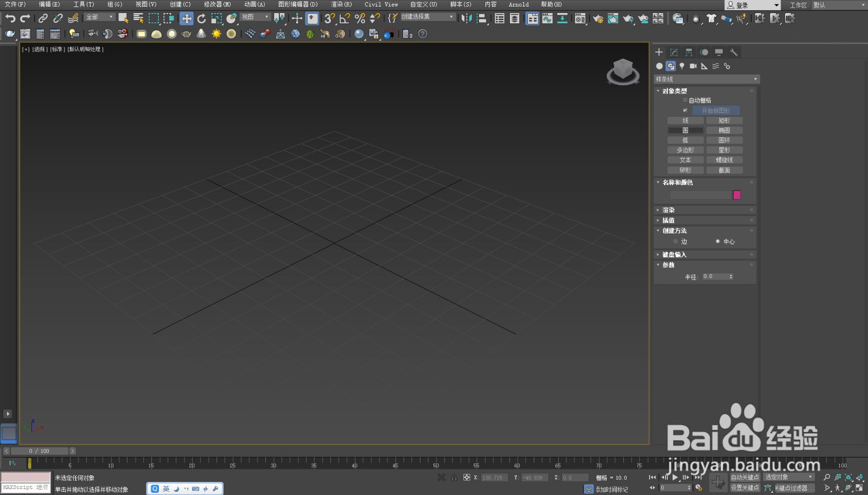Image resolution: width=868 pixels, height=495 pixels.
Task: Click the help question-mark icon in second toolbar
Action: coord(423,34)
